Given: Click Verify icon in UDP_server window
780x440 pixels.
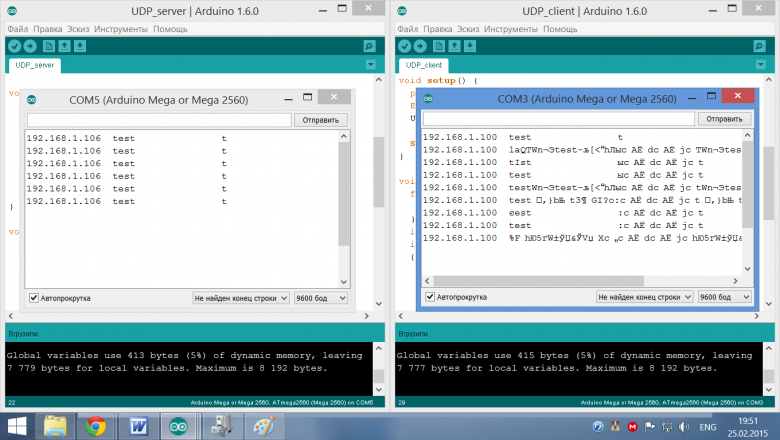Looking at the screenshot, I should tap(14, 46).
